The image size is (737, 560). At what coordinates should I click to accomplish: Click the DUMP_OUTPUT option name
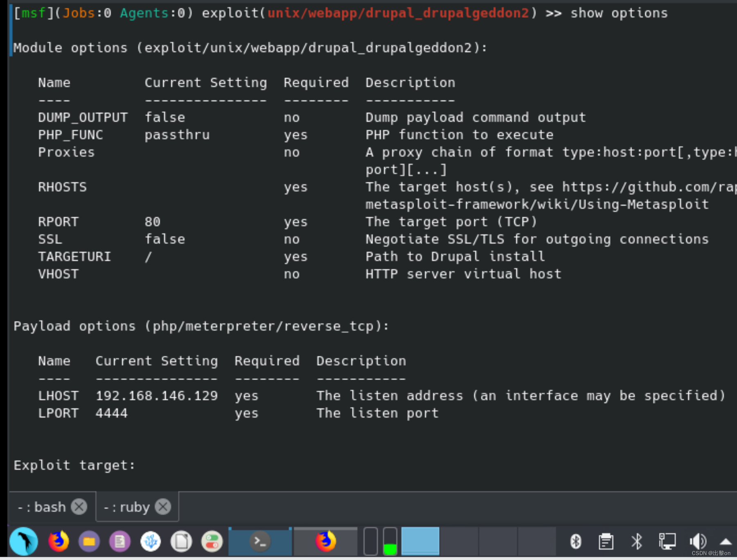coord(83,117)
